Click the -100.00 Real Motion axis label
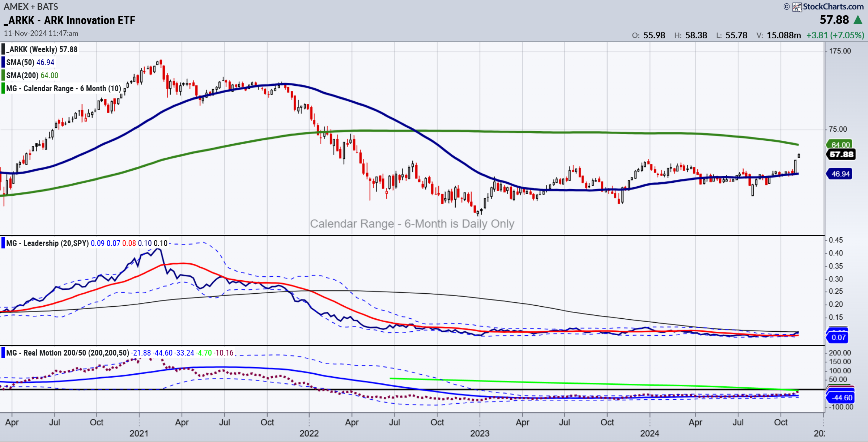868x442 pixels. [x=841, y=407]
